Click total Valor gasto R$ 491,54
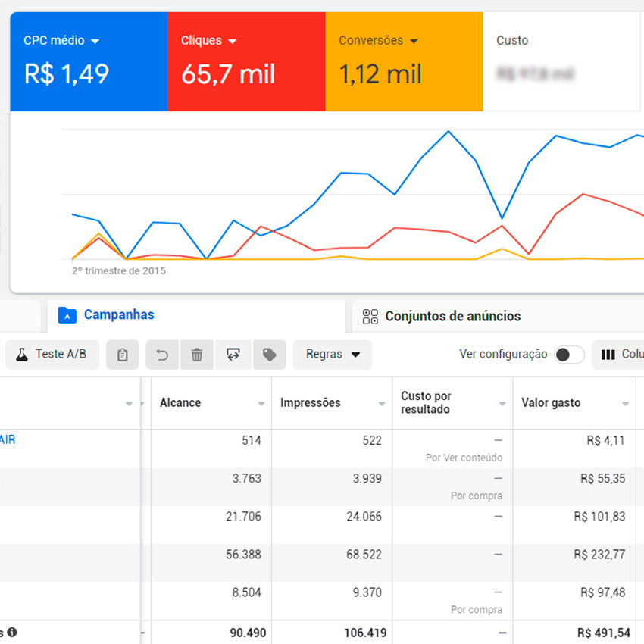 click(604, 633)
